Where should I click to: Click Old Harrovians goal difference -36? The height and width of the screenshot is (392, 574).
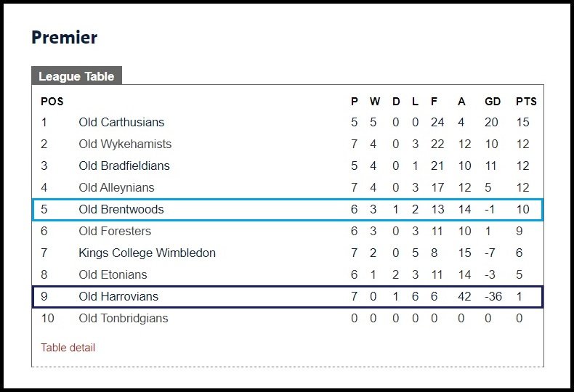click(x=493, y=297)
